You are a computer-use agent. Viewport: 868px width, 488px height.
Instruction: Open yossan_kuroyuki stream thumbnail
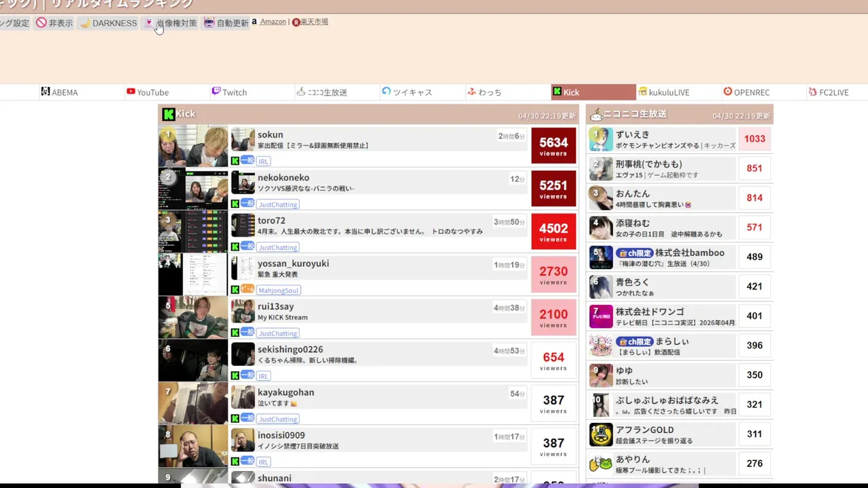[x=193, y=274]
